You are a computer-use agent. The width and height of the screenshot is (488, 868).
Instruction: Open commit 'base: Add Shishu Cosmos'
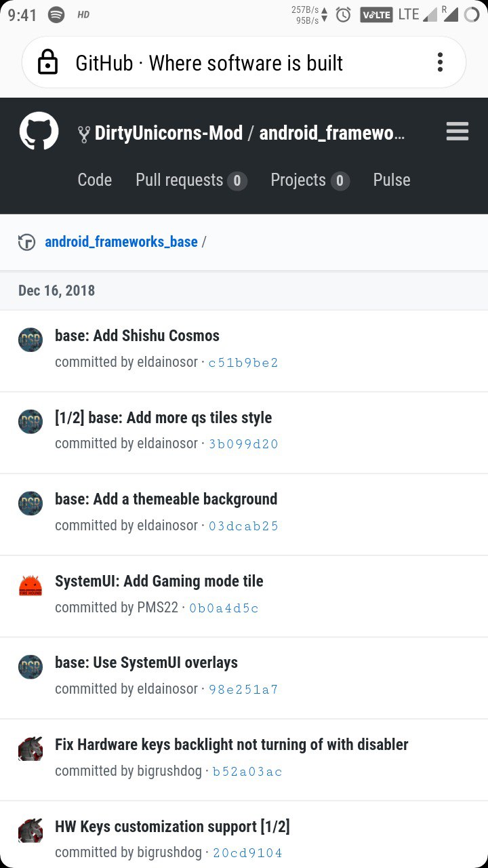pos(137,336)
